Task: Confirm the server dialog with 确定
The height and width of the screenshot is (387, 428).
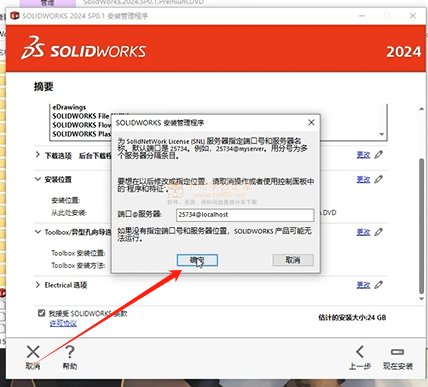Action: [x=197, y=260]
